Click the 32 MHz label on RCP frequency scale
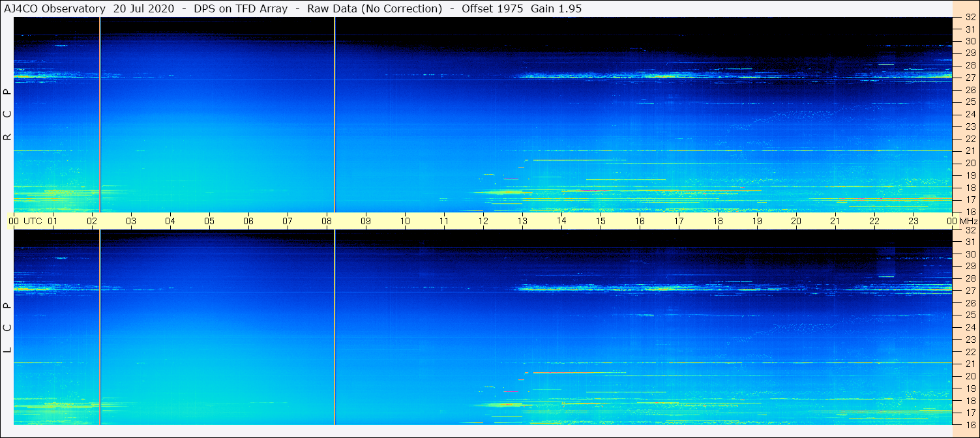The image size is (980, 438). (x=970, y=18)
